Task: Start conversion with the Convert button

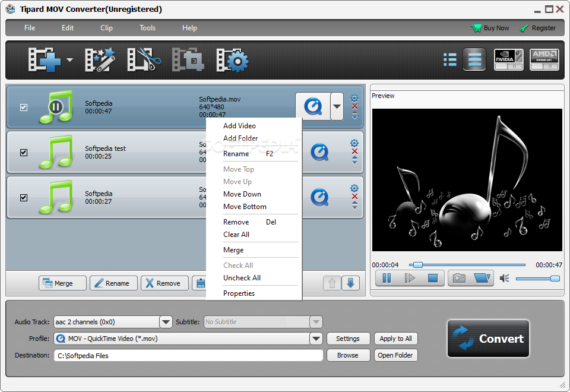Action: 488,339
